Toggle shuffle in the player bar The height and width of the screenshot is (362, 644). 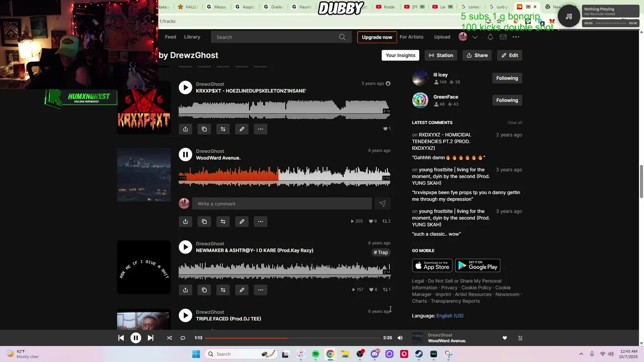169,338
